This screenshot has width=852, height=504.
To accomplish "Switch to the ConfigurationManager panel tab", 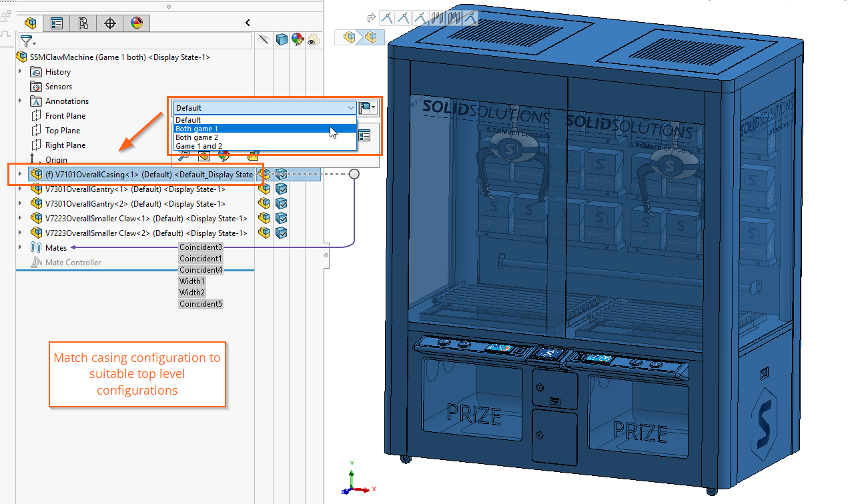I will (x=83, y=22).
